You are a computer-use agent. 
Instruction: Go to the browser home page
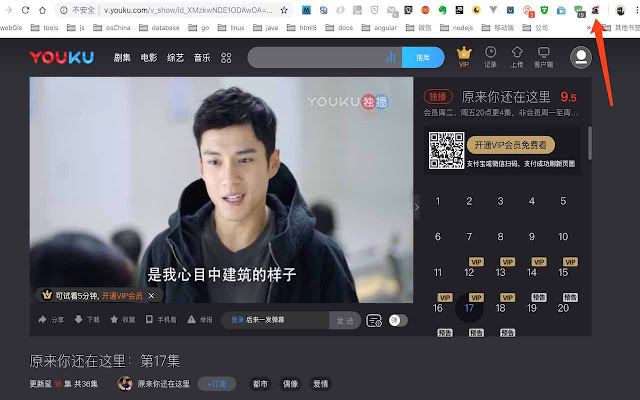coord(42,10)
